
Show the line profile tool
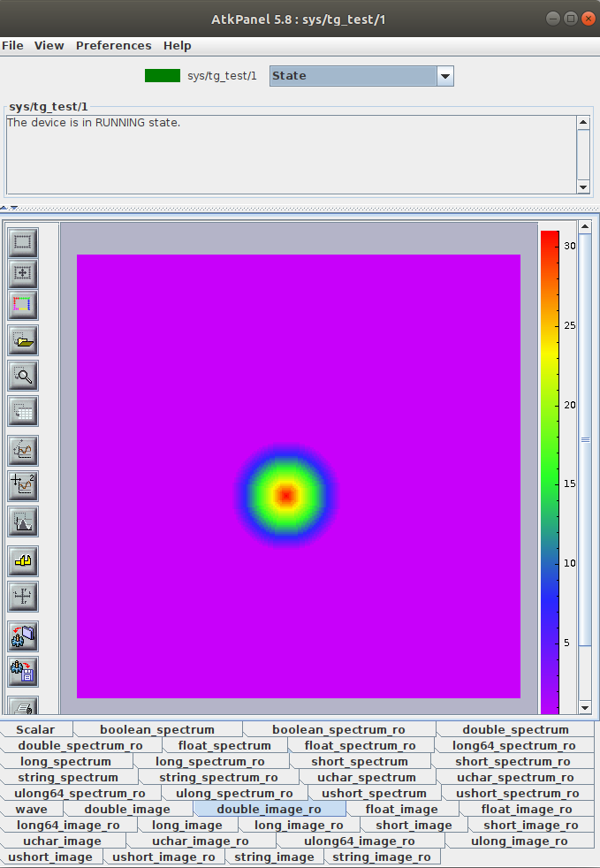pos(23,450)
